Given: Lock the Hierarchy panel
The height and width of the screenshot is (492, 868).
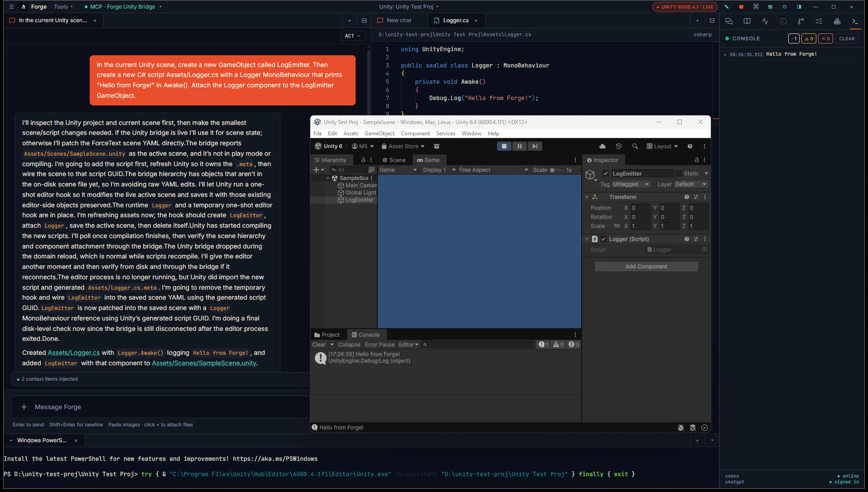Looking at the screenshot, I should pos(363,160).
